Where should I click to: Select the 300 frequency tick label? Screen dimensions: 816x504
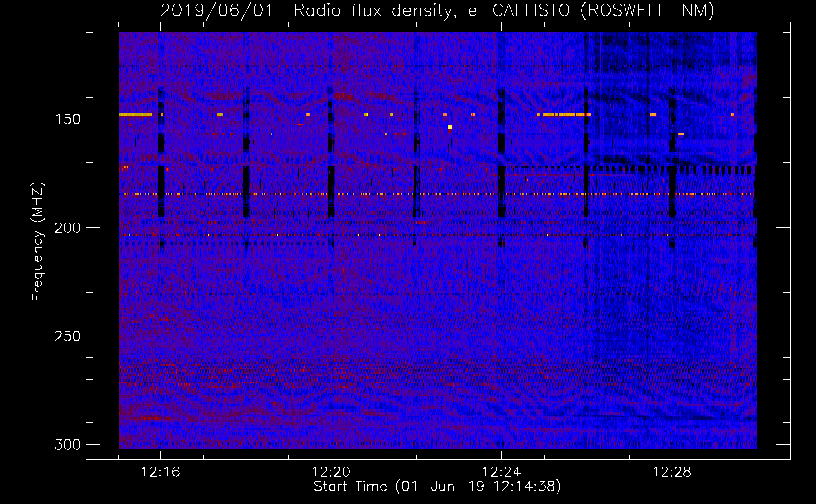68,445
